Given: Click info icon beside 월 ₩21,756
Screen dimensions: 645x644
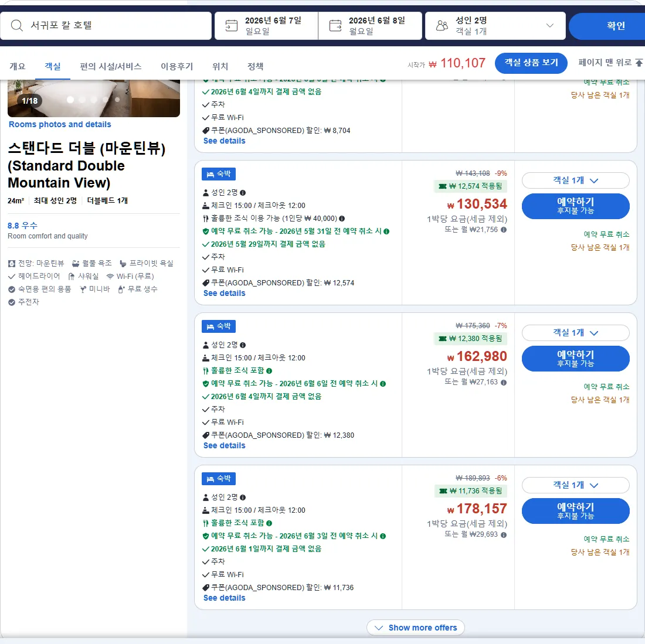Looking at the screenshot, I should 504,230.
